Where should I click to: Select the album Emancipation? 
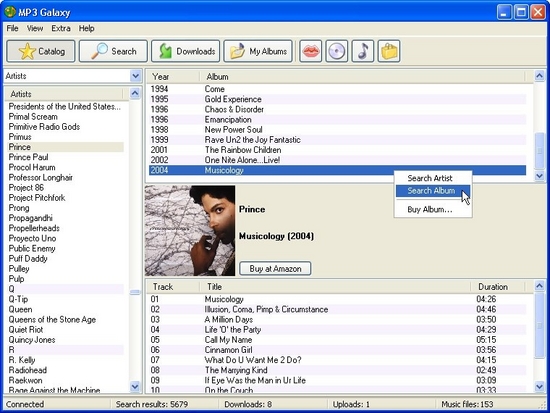(337, 120)
